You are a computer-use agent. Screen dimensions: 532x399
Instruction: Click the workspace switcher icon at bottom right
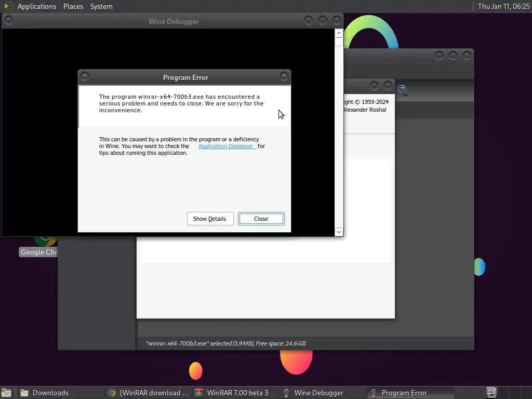(491, 393)
